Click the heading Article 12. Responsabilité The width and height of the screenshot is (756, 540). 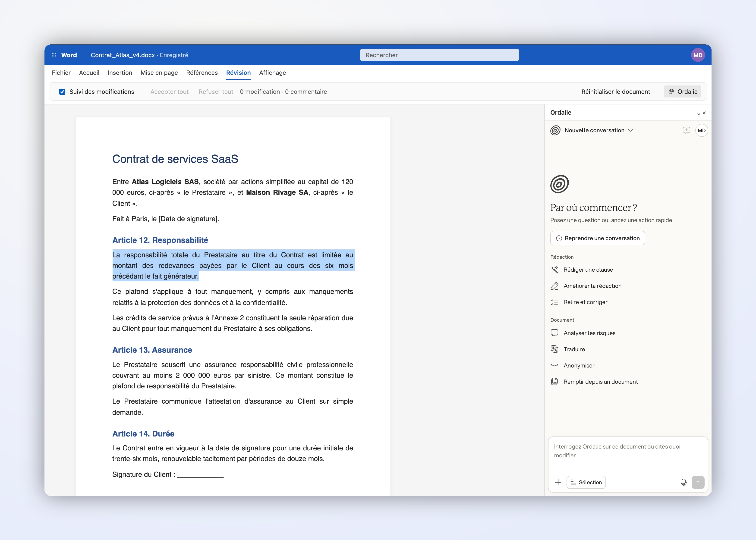(x=160, y=240)
